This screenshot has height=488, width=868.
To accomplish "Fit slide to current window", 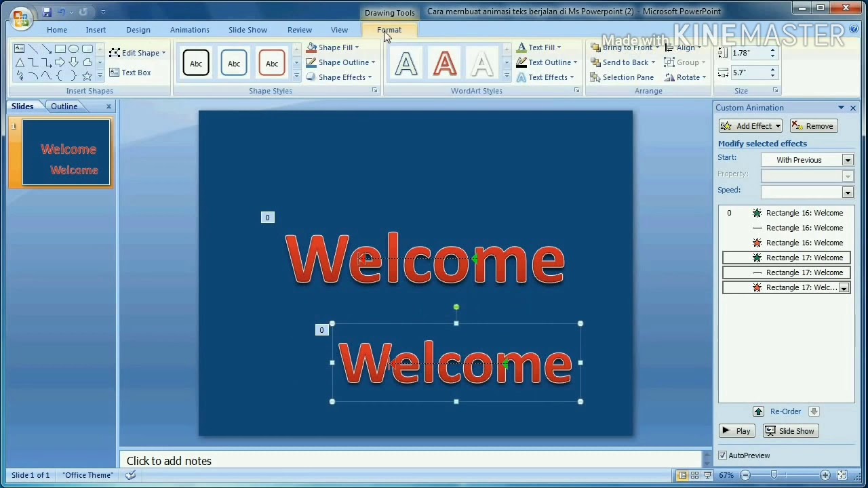I will coord(842,475).
